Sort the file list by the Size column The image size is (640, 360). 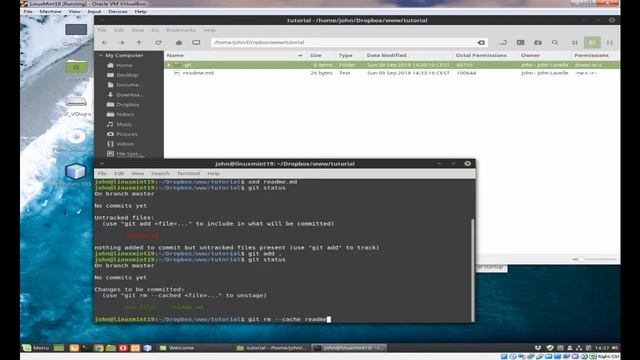[x=316, y=55]
